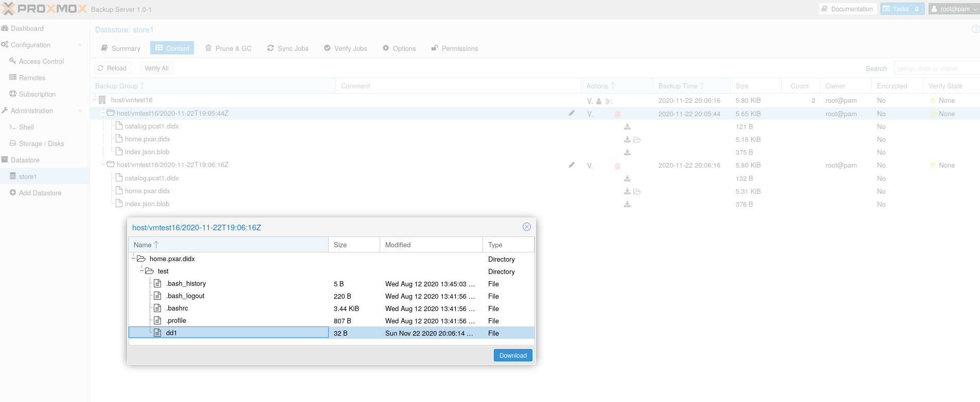Click the Verify All button

156,68
